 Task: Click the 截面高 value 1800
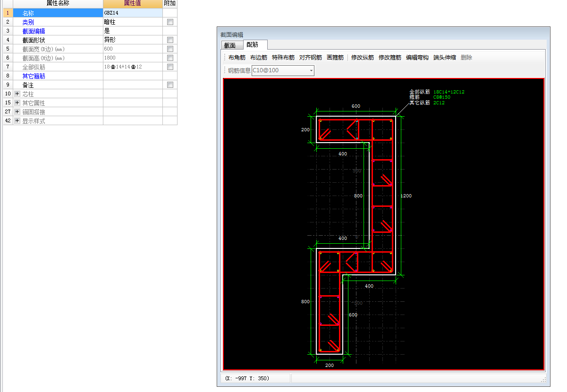coord(133,58)
